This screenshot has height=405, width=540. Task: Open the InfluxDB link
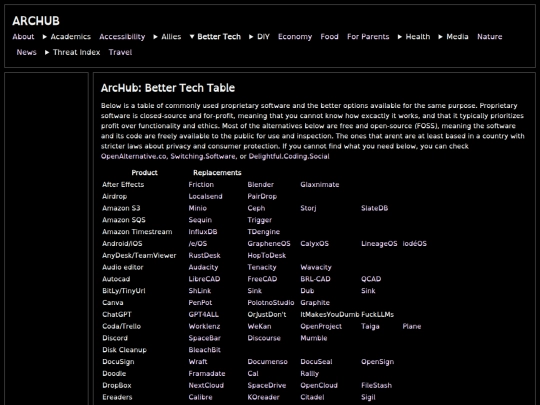pyautogui.click(x=203, y=232)
